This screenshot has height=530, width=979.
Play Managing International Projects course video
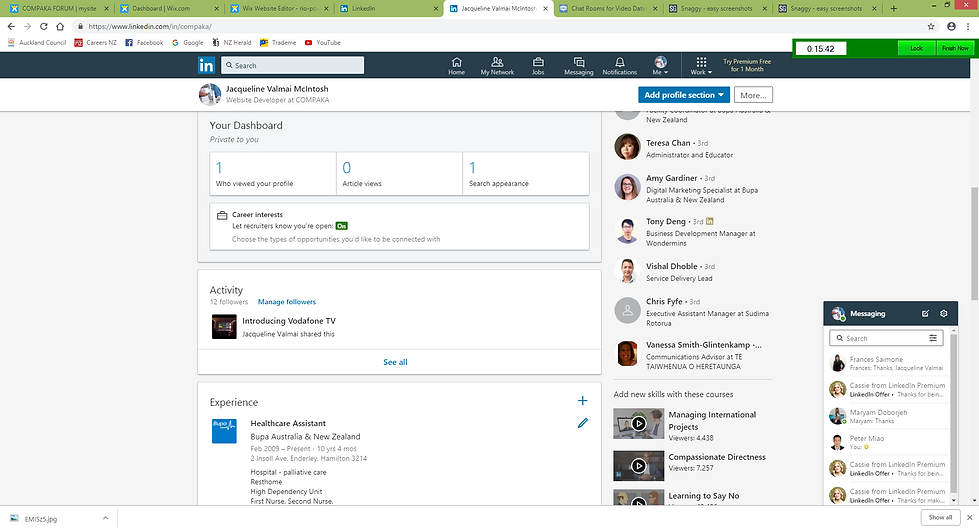pyautogui.click(x=638, y=424)
